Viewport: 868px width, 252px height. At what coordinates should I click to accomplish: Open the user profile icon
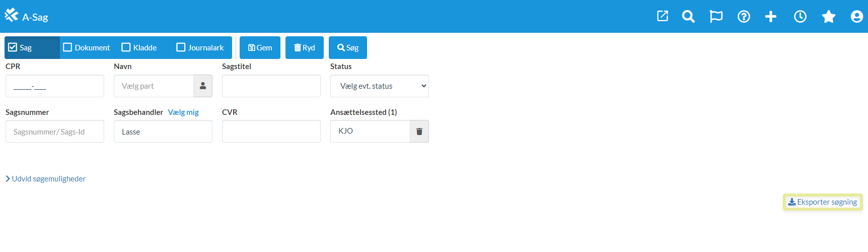click(x=856, y=17)
